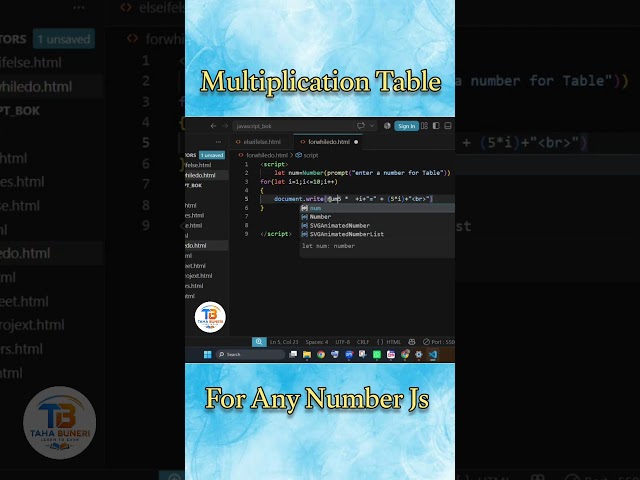Screen dimensions: 640x480
Task: Open Visual Studio Code from the taskbar
Action: 433,354
